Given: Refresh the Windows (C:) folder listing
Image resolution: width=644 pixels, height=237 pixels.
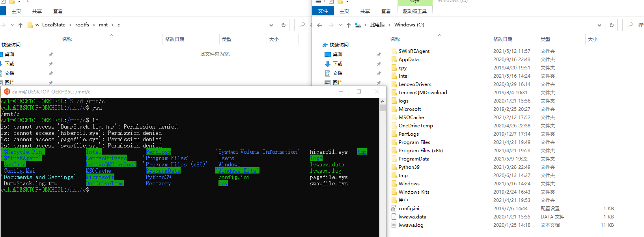Looking at the screenshot, I should pyautogui.click(x=612, y=25).
